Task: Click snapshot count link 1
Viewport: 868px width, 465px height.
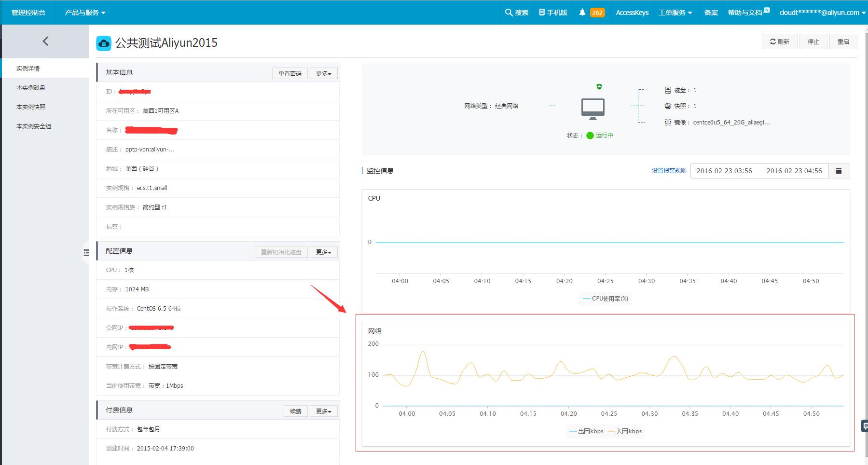Action: pos(695,106)
